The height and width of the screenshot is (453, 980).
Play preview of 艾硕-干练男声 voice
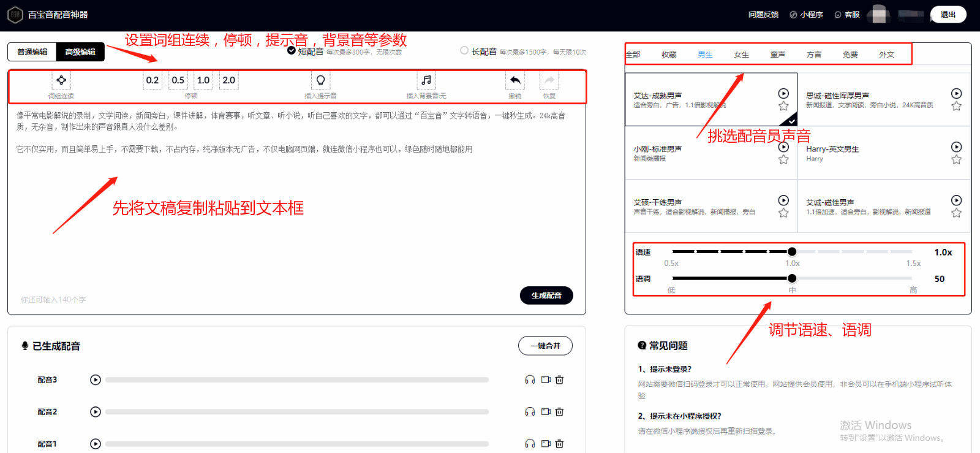point(783,200)
